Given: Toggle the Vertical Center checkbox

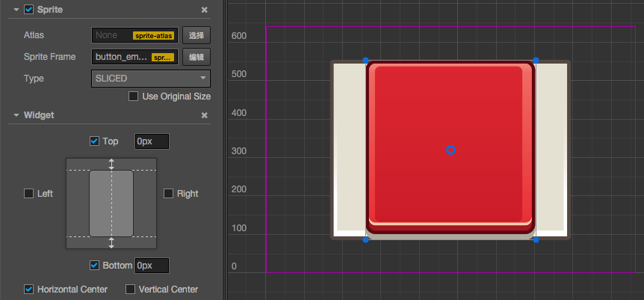Looking at the screenshot, I should coord(130,290).
